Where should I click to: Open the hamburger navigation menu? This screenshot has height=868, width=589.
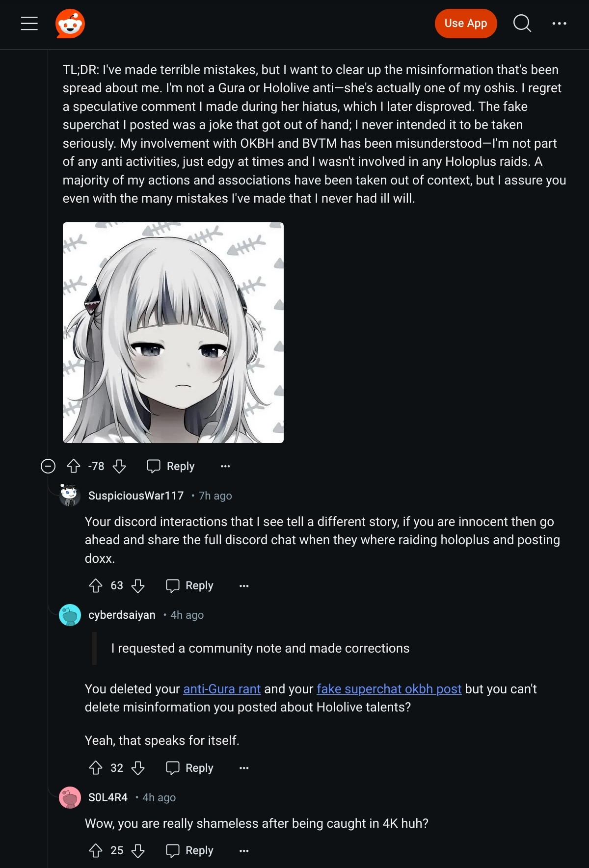tap(29, 24)
